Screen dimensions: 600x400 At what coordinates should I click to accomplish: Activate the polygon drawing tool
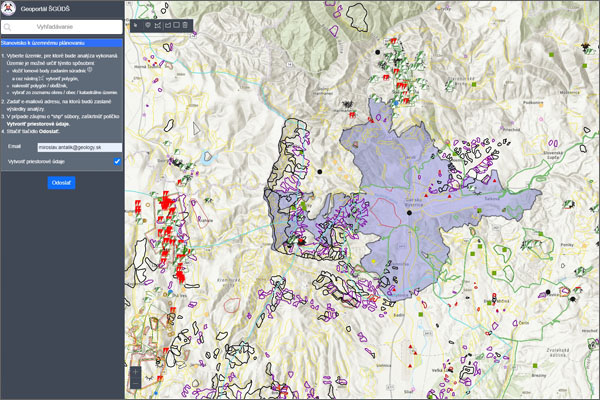[x=160, y=24]
